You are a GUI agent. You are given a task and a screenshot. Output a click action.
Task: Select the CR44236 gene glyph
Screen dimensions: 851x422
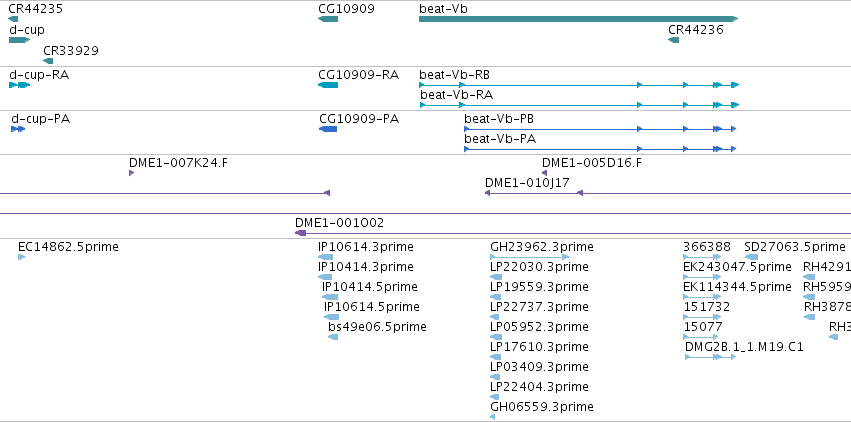click(674, 40)
